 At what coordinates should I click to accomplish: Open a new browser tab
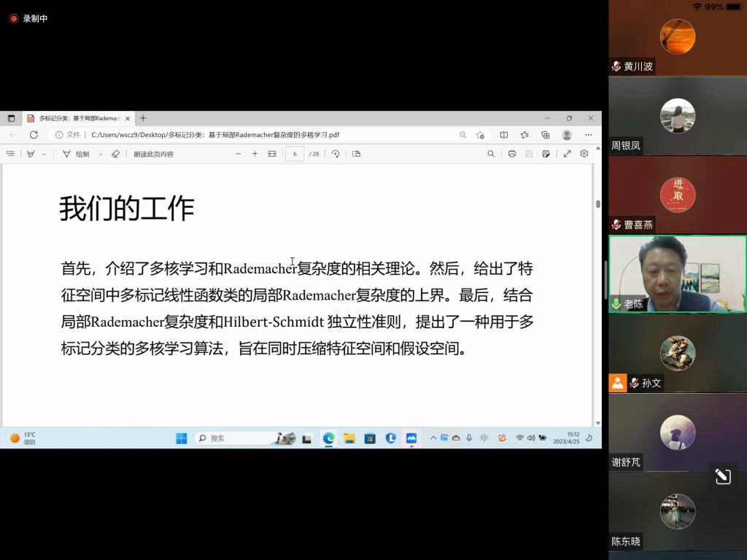[143, 118]
